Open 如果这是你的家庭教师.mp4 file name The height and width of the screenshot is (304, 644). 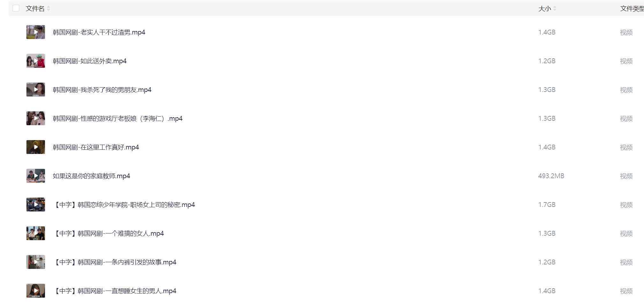91,176
